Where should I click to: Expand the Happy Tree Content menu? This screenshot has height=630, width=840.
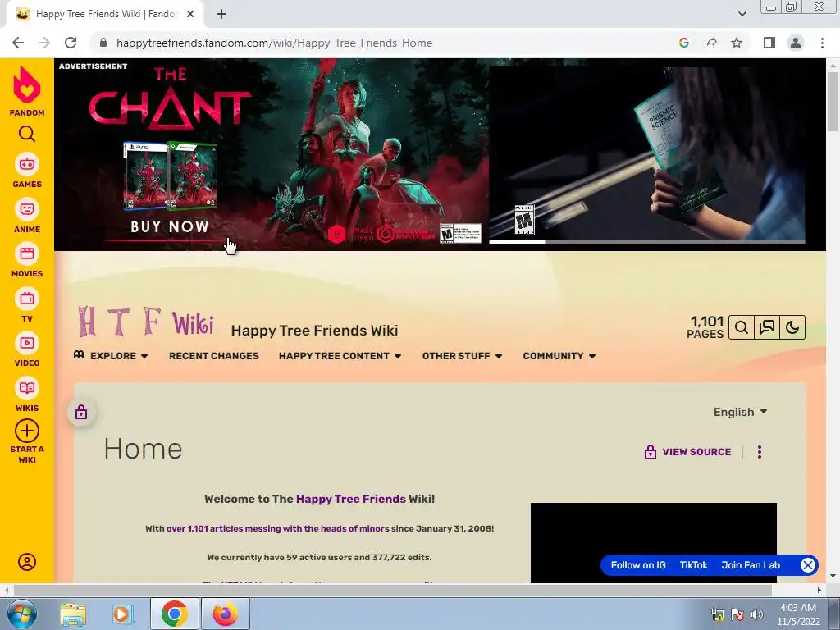[340, 356]
